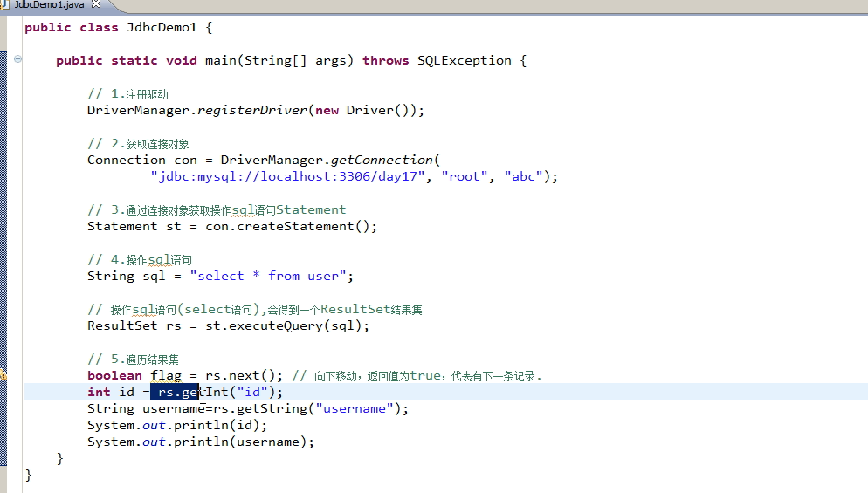Click the highlighted 'rs.get' selection
Image resolution: width=868 pixels, height=493 pixels.
175,393
